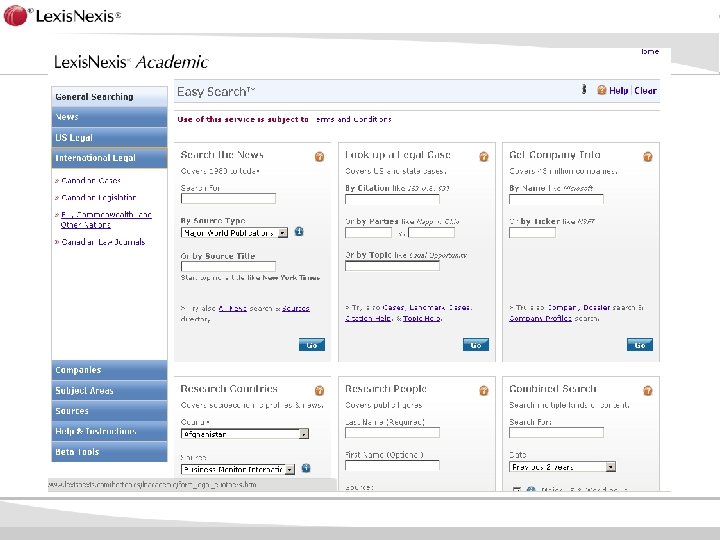
Task: Click the Home link at top right
Action: (x=650, y=51)
